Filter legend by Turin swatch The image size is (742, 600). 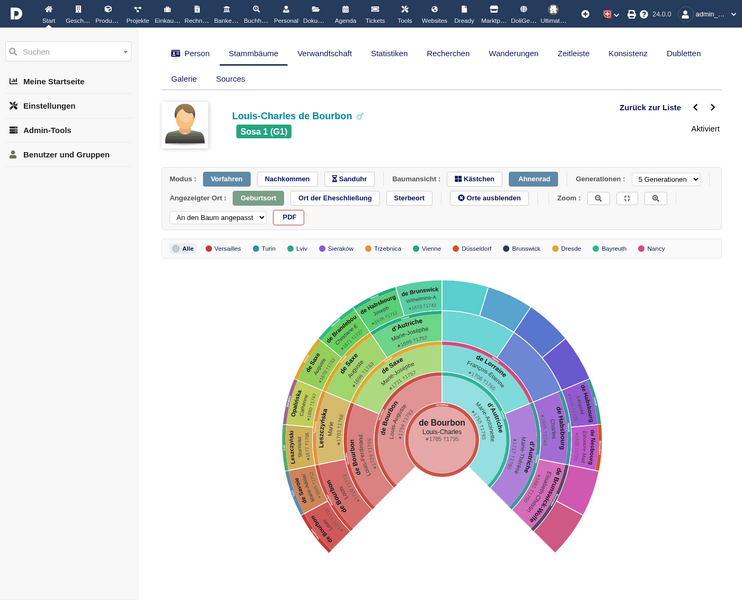click(x=256, y=248)
